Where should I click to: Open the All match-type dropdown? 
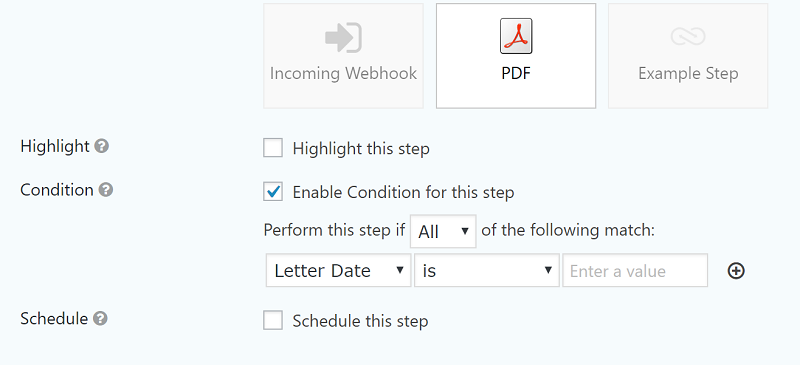443,231
